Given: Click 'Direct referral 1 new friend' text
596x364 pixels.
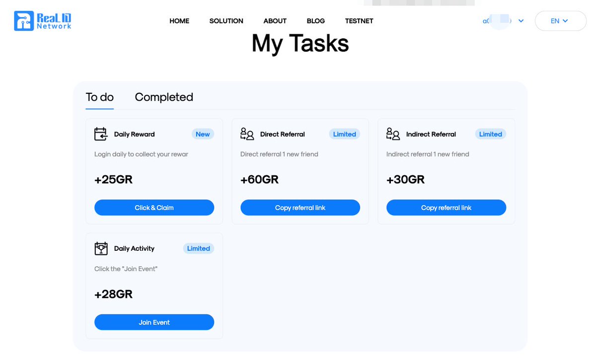Looking at the screenshot, I should (279, 154).
